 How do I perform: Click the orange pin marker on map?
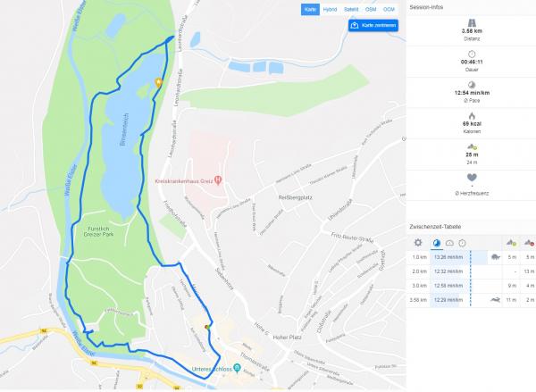(158, 83)
